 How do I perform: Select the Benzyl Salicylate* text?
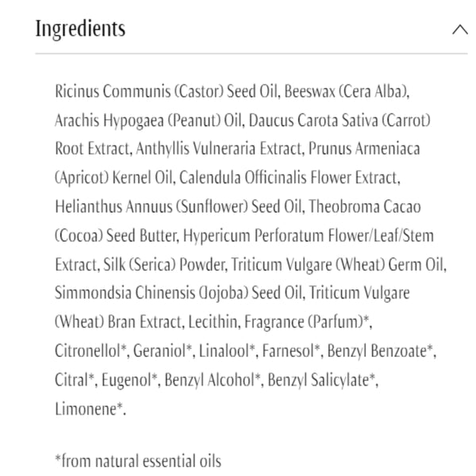323,378
